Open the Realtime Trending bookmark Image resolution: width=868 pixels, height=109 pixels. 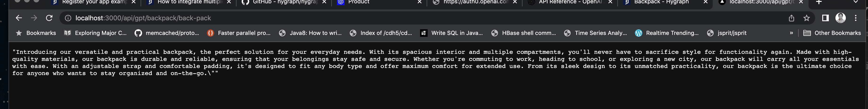(667, 33)
